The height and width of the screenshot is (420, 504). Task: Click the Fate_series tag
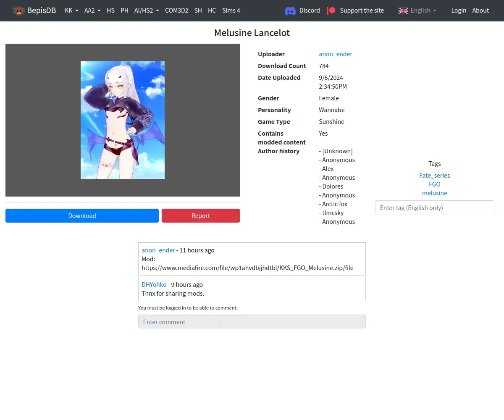(435, 175)
